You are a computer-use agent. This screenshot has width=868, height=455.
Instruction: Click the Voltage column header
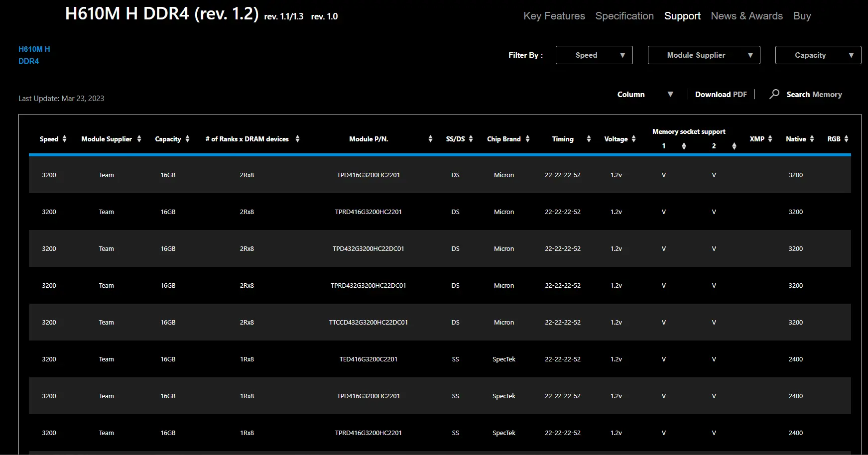[616, 139]
